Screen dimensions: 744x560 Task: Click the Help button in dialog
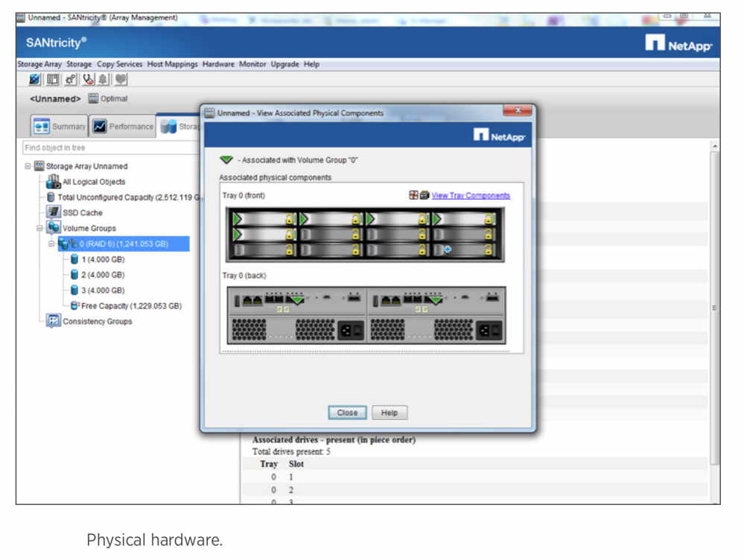click(x=389, y=413)
